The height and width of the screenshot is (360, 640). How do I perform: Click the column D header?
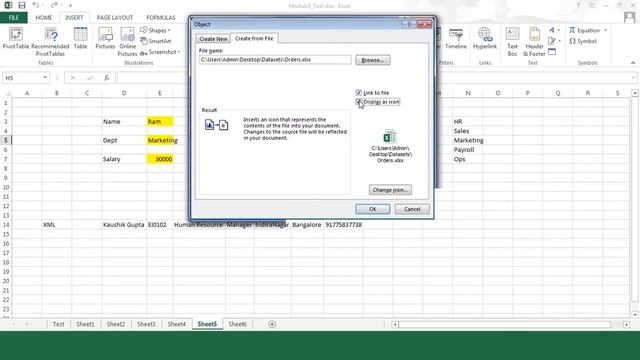124,93
